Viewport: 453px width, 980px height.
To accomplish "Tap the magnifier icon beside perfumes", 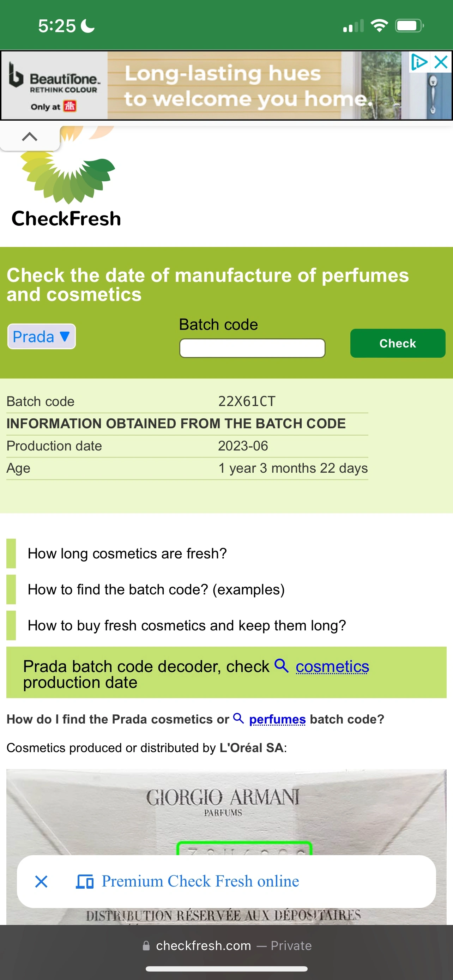I will pyautogui.click(x=238, y=718).
